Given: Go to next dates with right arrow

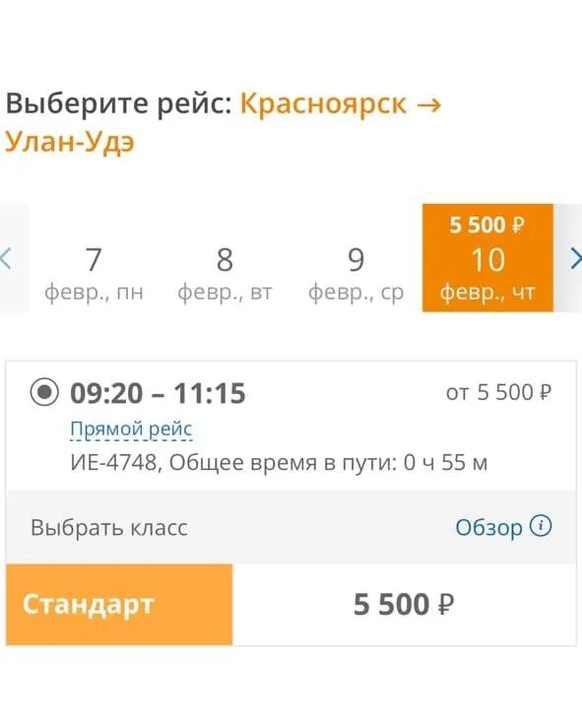Looking at the screenshot, I should pyautogui.click(x=575, y=259).
